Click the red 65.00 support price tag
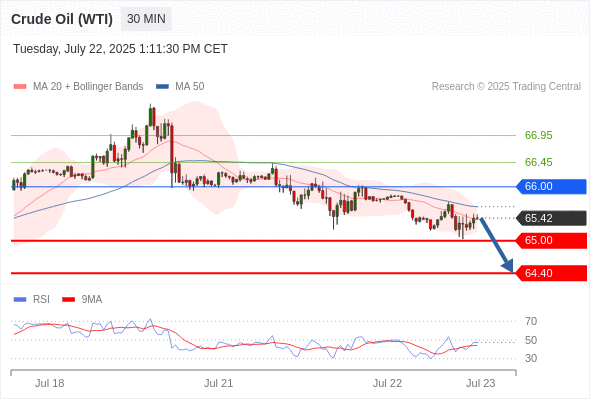The height and width of the screenshot is (400, 590). point(551,240)
